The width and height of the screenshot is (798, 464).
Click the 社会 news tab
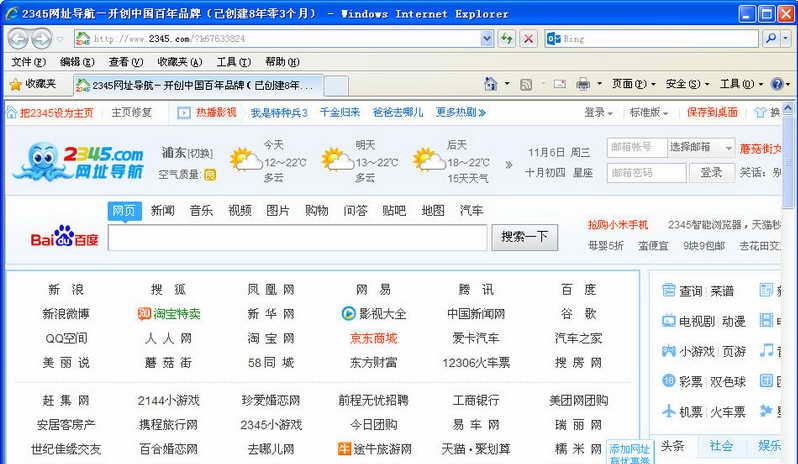click(721, 446)
